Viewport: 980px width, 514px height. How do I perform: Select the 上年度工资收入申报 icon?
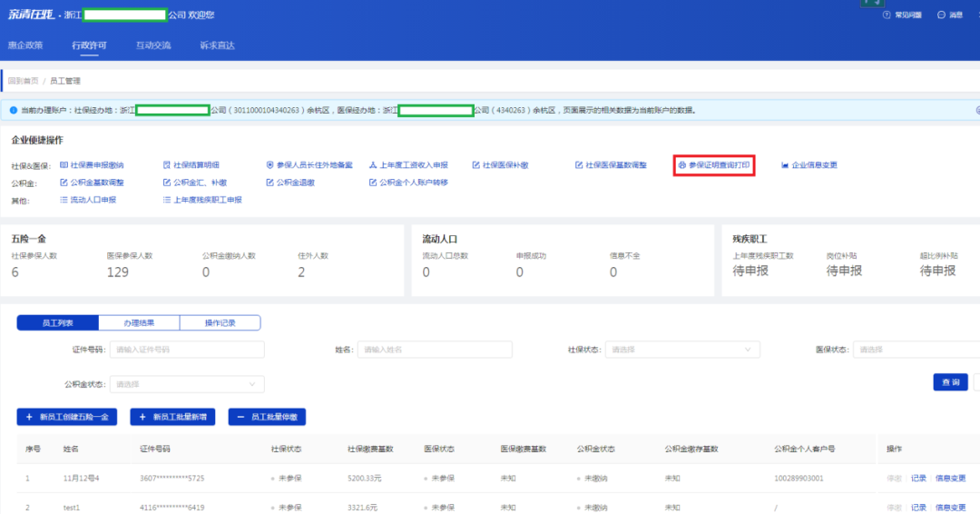pyautogui.click(x=372, y=165)
